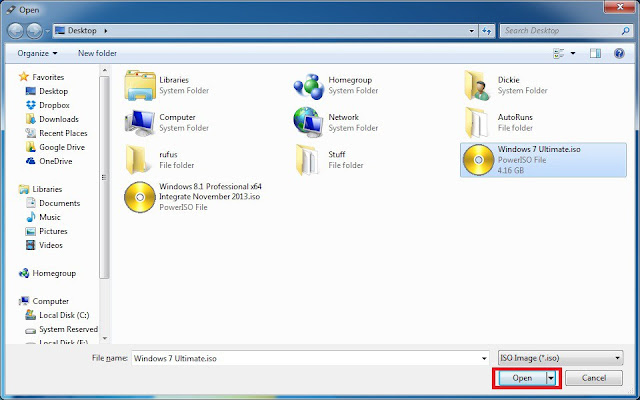Viewport: 640px width, 400px height.
Task: Click Favorites header in navigation pane
Action: [41, 77]
